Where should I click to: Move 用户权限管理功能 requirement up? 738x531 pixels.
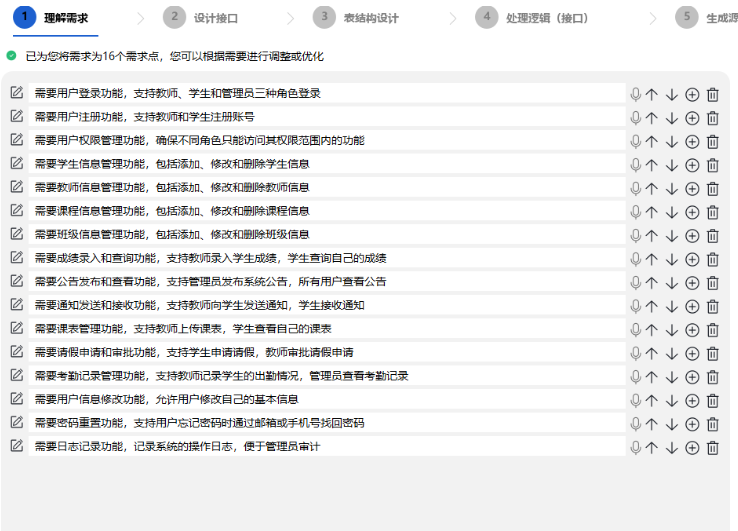(652, 141)
